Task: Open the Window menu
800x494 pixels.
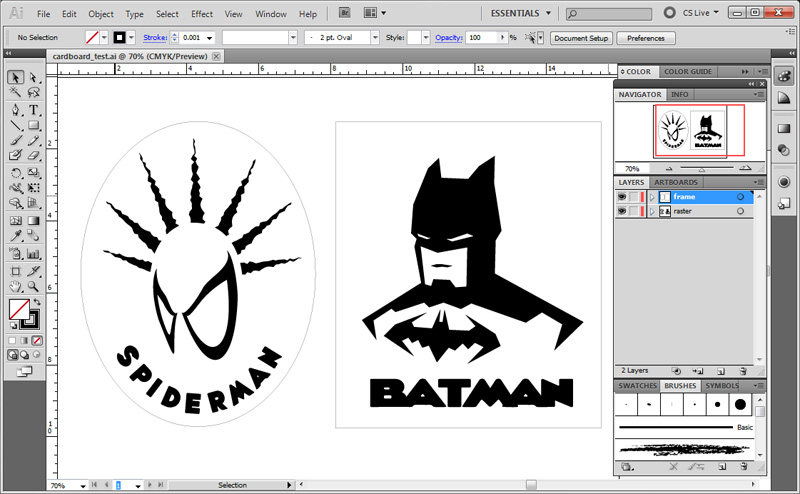Action: point(271,14)
